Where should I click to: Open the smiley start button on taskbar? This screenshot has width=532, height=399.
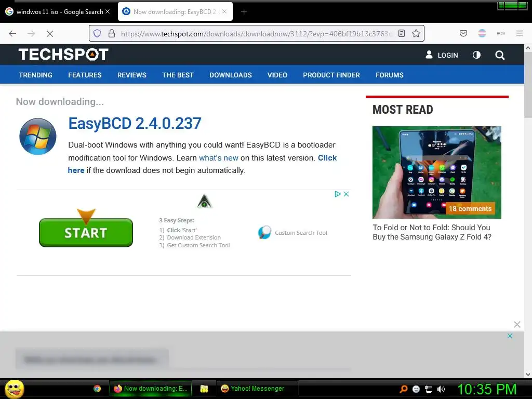coord(14,389)
